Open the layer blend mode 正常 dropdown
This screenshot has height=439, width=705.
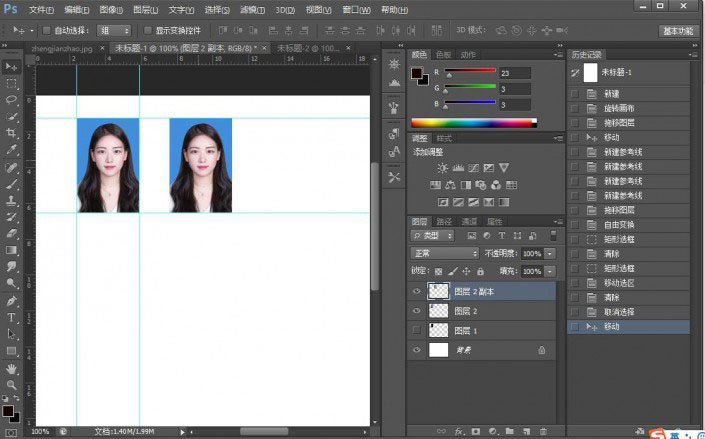[x=444, y=254]
